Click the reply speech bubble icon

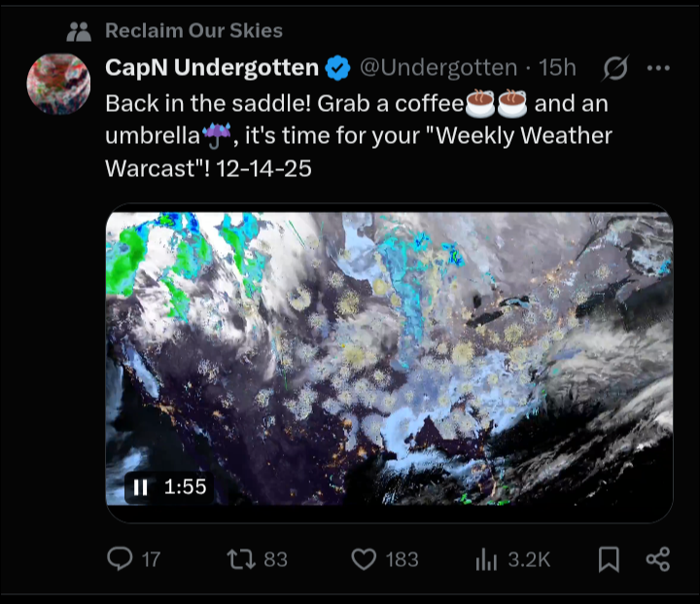pos(119,558)
